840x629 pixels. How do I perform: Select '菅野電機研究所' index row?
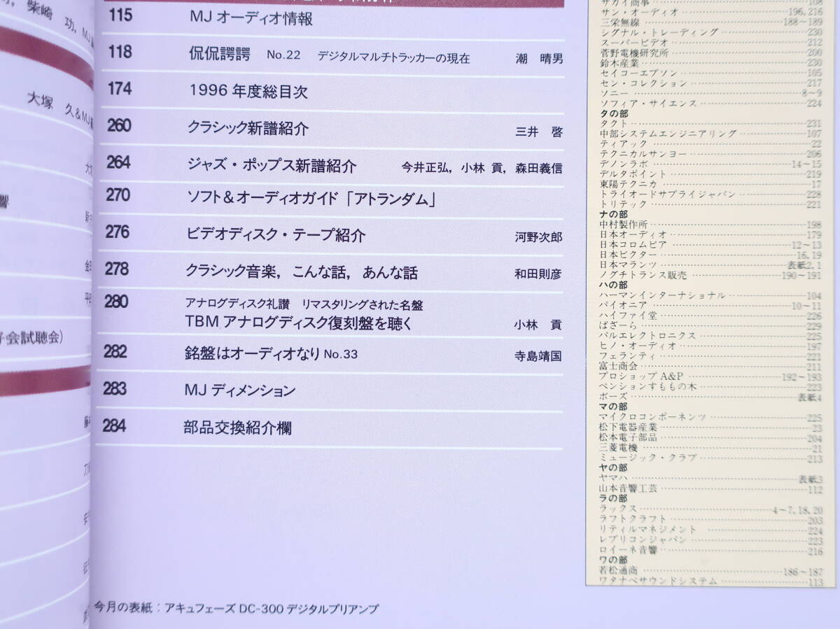(711, 52)
